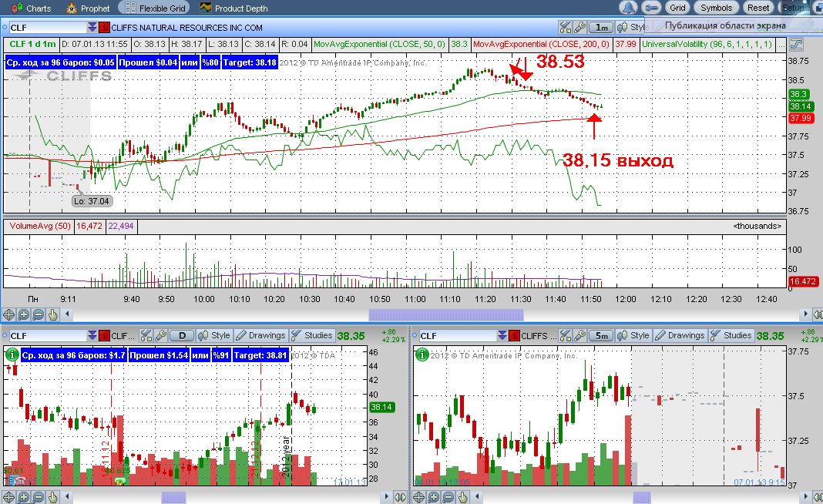Open wrench settings icon in 5m chart
The height and width of the screenshot is (504, 823).
click(579, 335)
